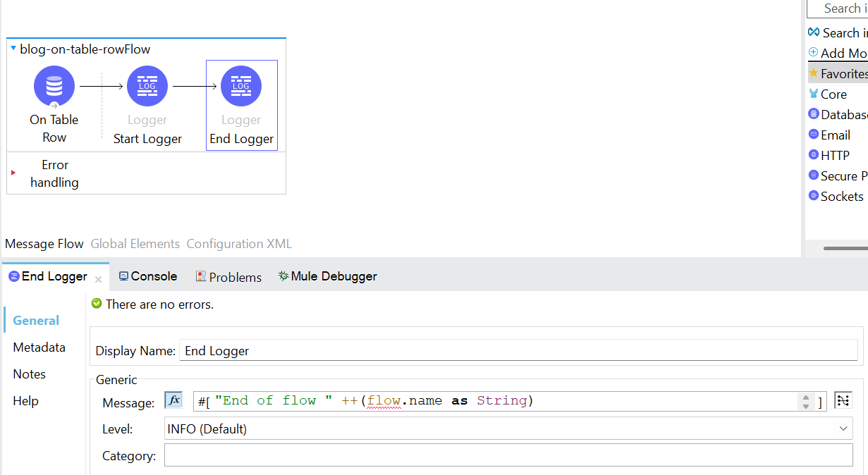The width and height of the screenshot is (868, 475).
Task: Click the End Logger component icon
Action: (241, 86)
